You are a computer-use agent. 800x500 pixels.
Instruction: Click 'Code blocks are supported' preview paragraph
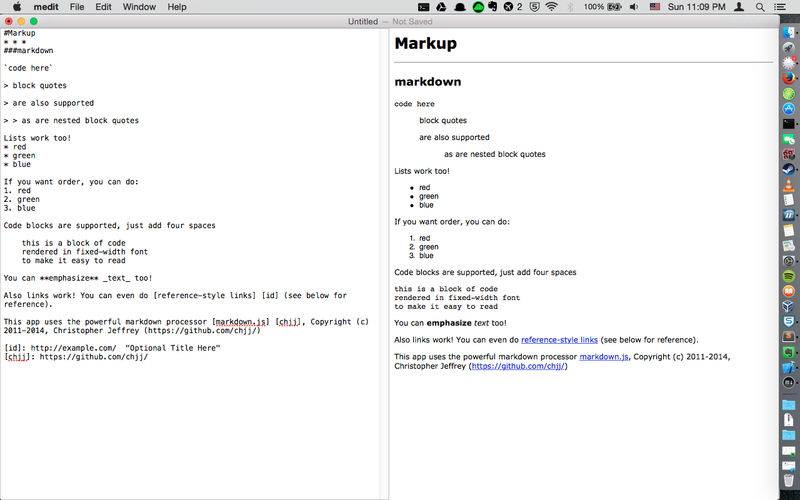[485, 272]
